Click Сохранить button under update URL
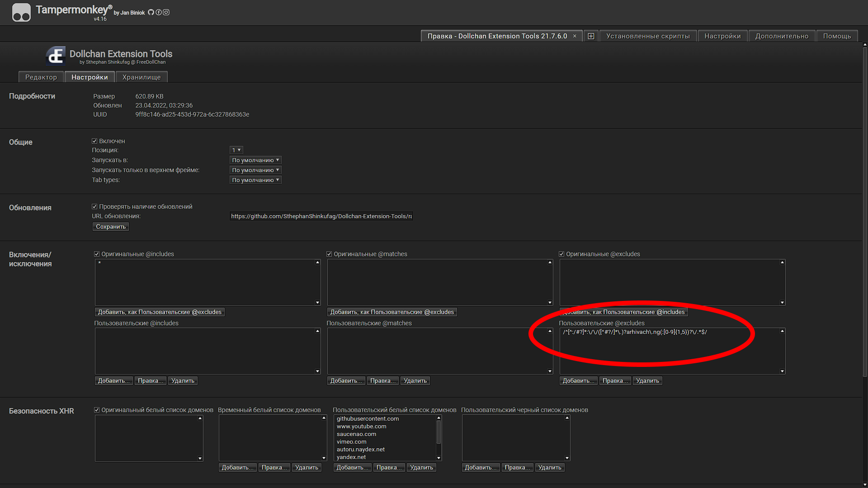 [111, 226]
